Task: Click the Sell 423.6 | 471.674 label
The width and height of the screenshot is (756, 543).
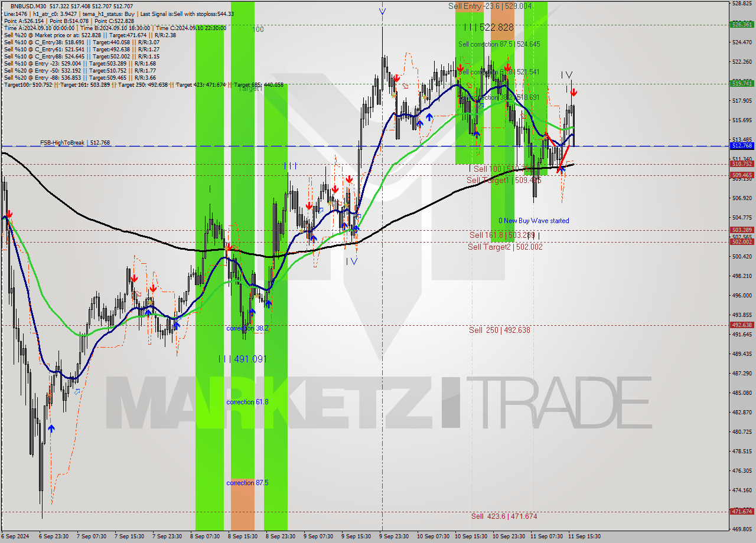Action: click(x=504, y=516)
